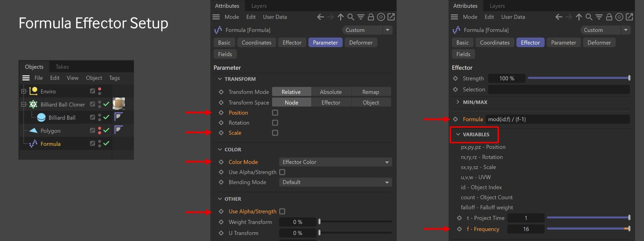Toggle green checkmark on Billiard Ball Cloner

[x=106, y=104]
